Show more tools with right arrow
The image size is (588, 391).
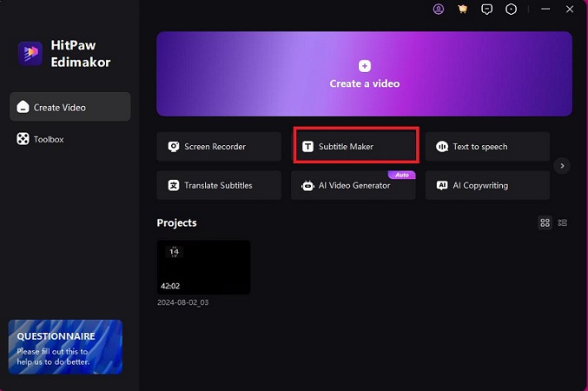[562, 166]
